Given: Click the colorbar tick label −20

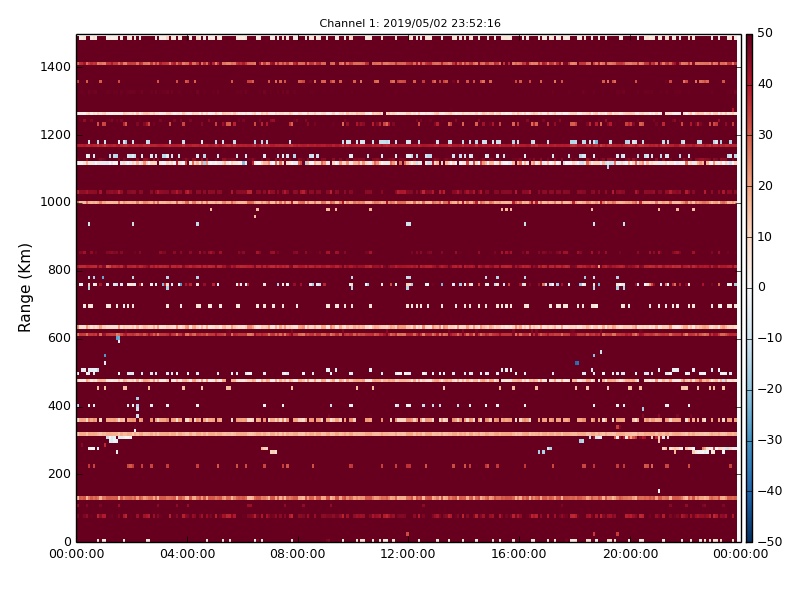Looking at the screenshot, I should click(x=769, y=389).
